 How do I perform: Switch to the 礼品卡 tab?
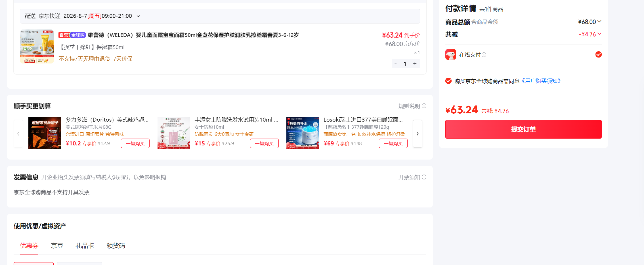point(85,246)
